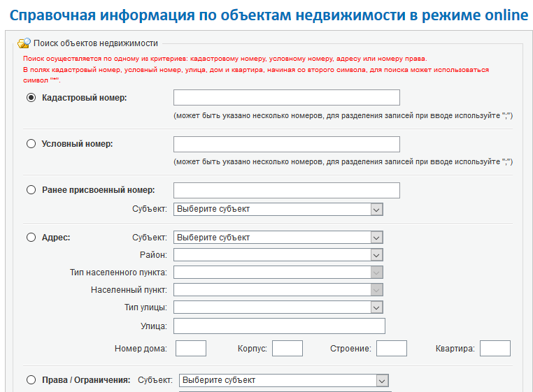The width and height of the screenshot is (533, 392).
Task: Click the Кадастровый номер label text
Action: coord(85,98)
